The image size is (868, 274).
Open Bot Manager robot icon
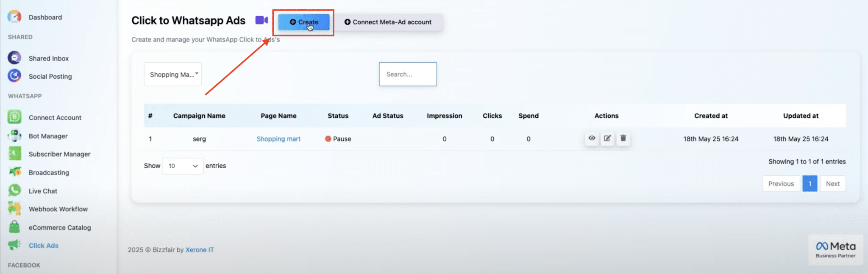14,136
